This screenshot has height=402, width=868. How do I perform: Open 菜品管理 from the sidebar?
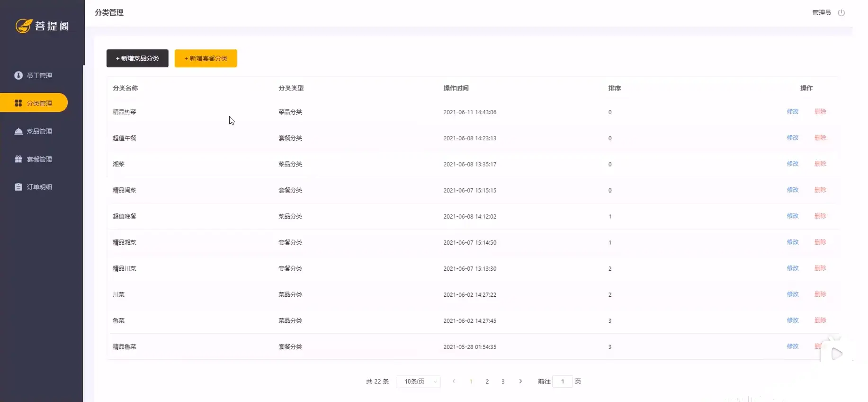[x=39, y=131]
